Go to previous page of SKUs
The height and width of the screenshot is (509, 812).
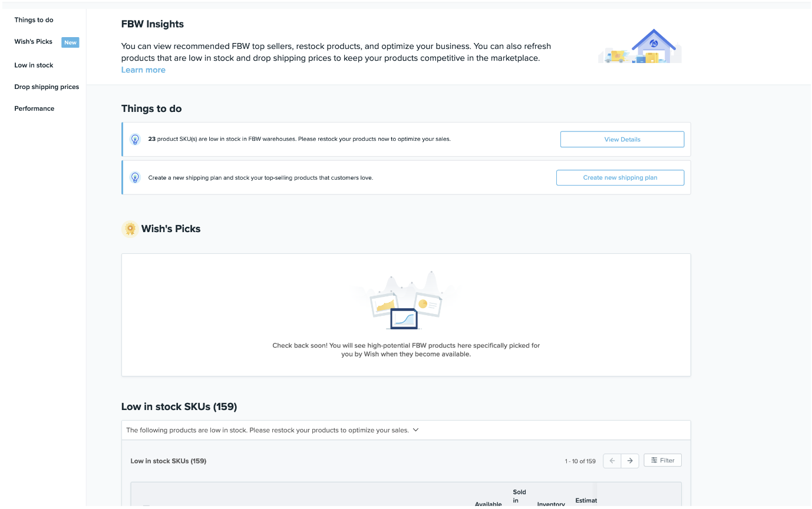[x=612, y=461]
